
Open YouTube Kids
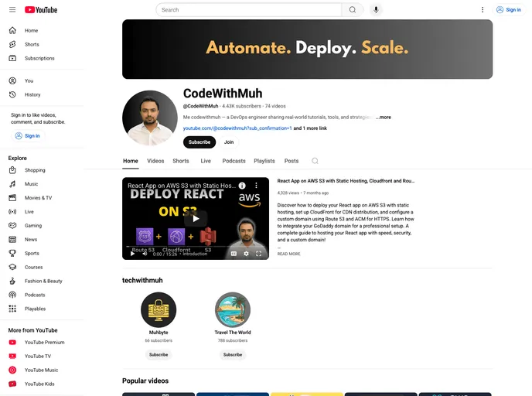pyautogui.click(x=42, y=384)
